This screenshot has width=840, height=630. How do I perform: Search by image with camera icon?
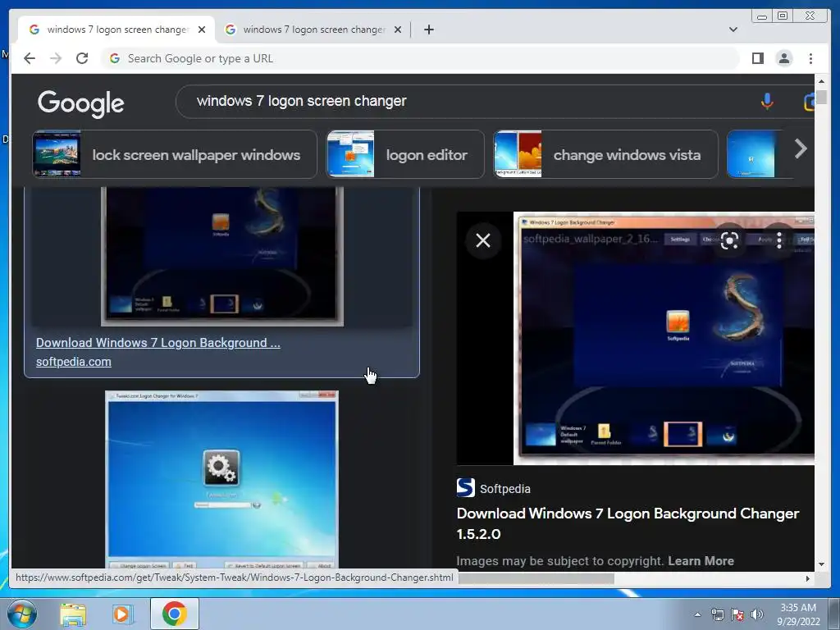point(808,101)
